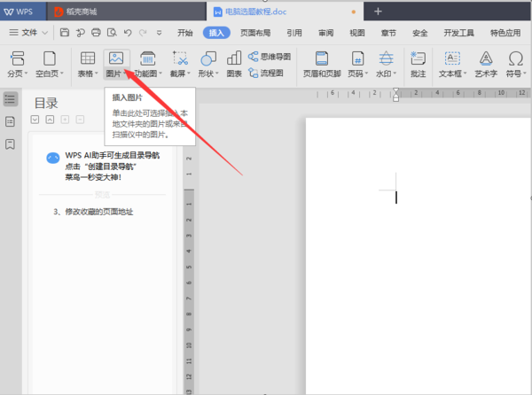Viewport: 532px width, 395px height.
Task: Open the Page Layout (页面布局) tab
Action: coord(255,33)
